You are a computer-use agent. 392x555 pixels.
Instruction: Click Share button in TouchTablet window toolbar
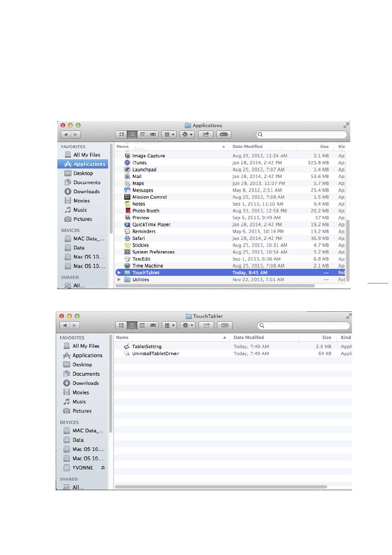[206, 325]
